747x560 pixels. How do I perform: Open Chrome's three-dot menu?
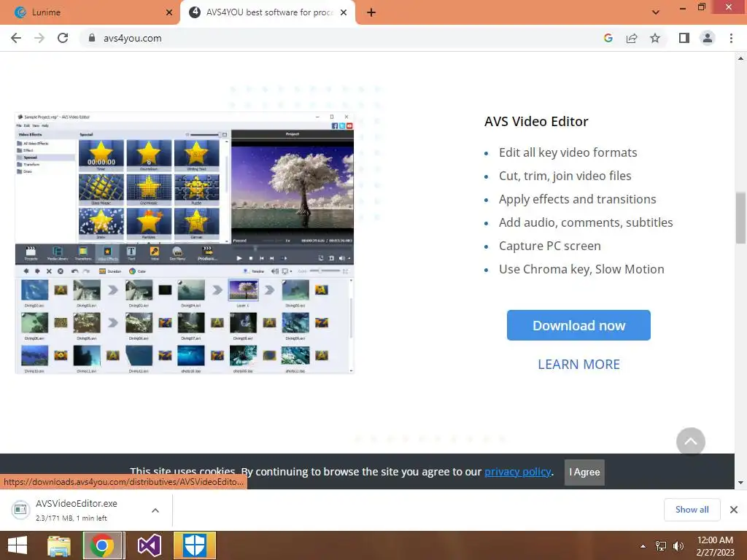click(731, 38)
